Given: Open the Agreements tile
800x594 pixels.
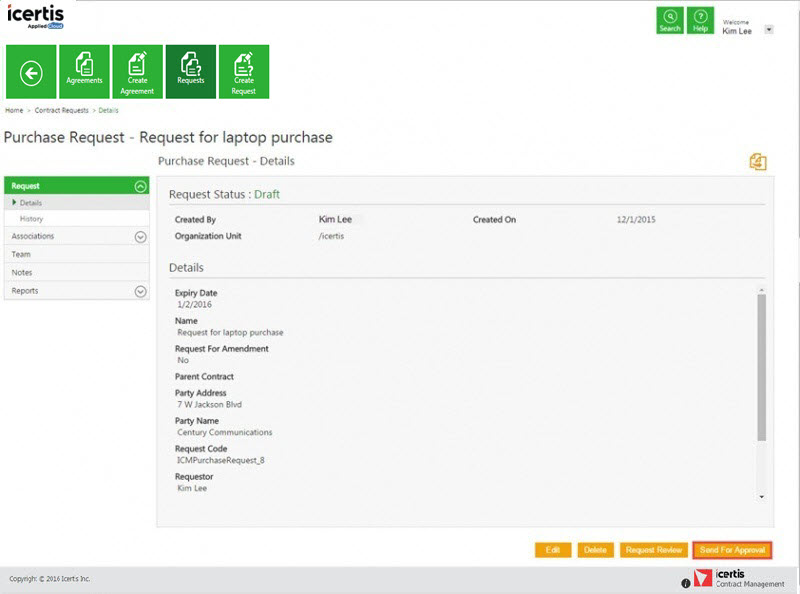Looking at the screenshot, I should point(85,72).
